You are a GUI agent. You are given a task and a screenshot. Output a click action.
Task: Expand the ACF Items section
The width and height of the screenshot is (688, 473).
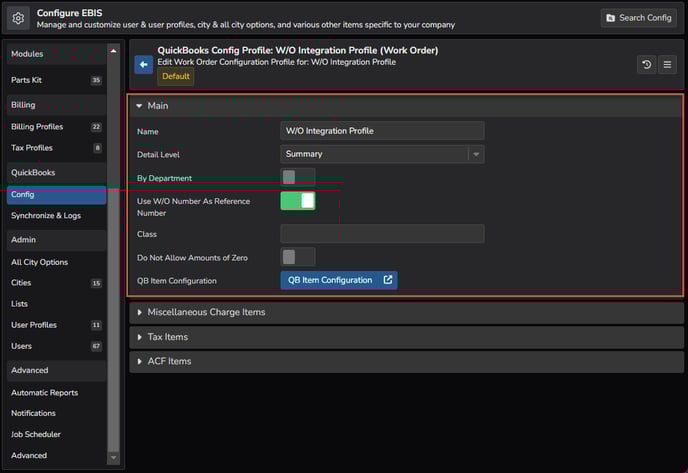(406, 362)
